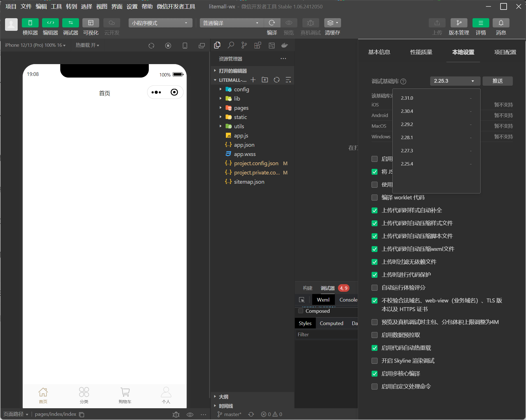Open the iPhone 12/13 (Pro) device dropdown
Image resolution: width=526 pixels, height=420 pixels.
click(x=35, y=45)
